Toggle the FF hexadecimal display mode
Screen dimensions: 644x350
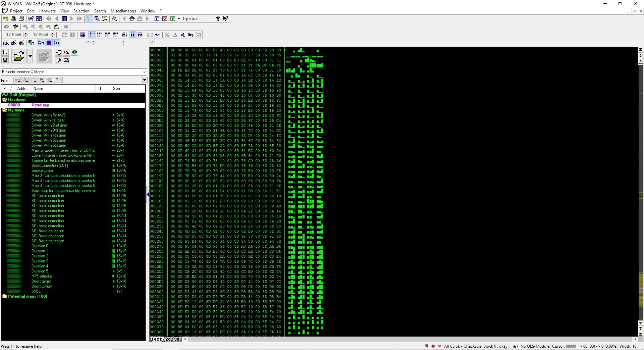(132, 35)
